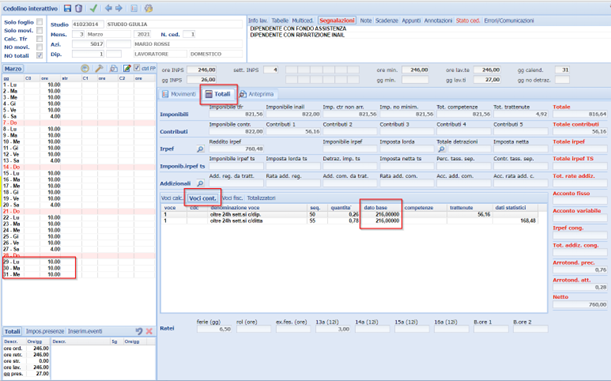Click the magnifier icon beside Irpef
The width and height of the screenshot is (611, 381).
[200, 149]
